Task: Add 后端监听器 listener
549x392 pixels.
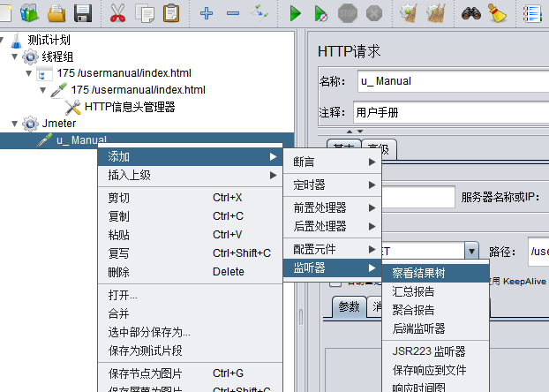Action: click(435, 328)
